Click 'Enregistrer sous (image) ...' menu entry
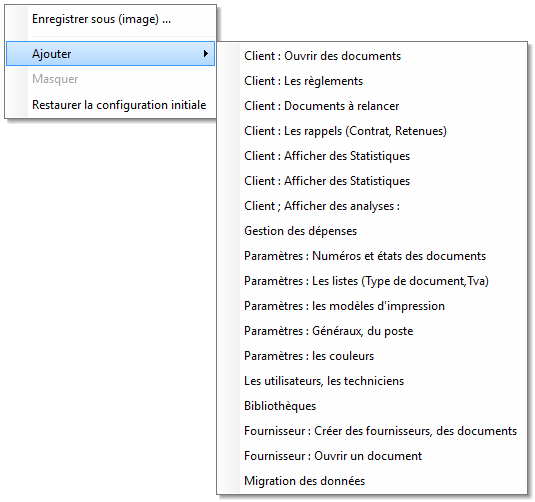This screenshot has height=502, width=535. tap(111, 19)
